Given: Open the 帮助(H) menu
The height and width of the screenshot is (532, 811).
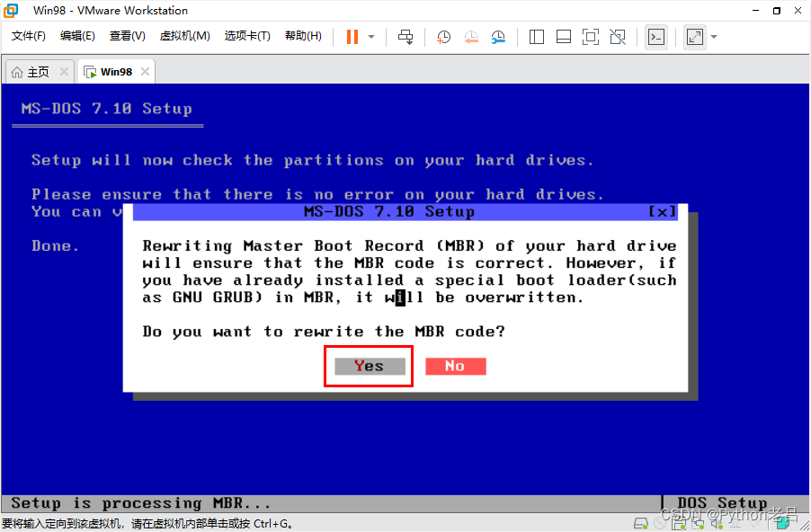Looking at the screenshot, I should [303, 36].
